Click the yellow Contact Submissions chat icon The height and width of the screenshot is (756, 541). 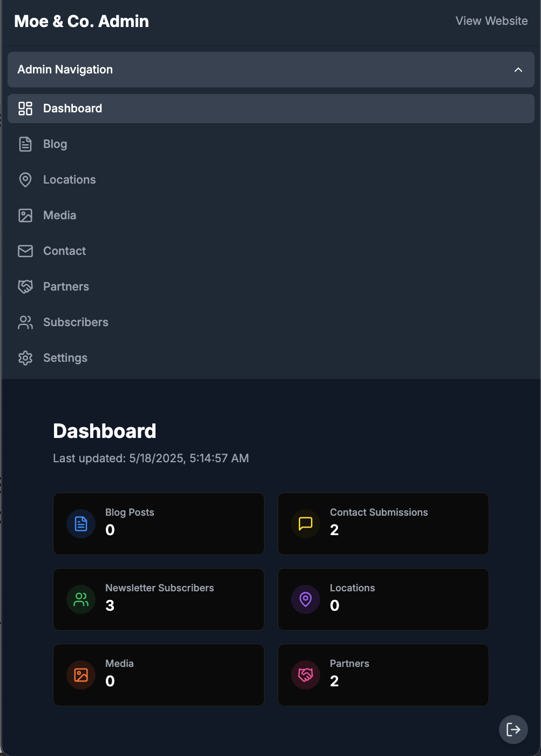point(306,524)
